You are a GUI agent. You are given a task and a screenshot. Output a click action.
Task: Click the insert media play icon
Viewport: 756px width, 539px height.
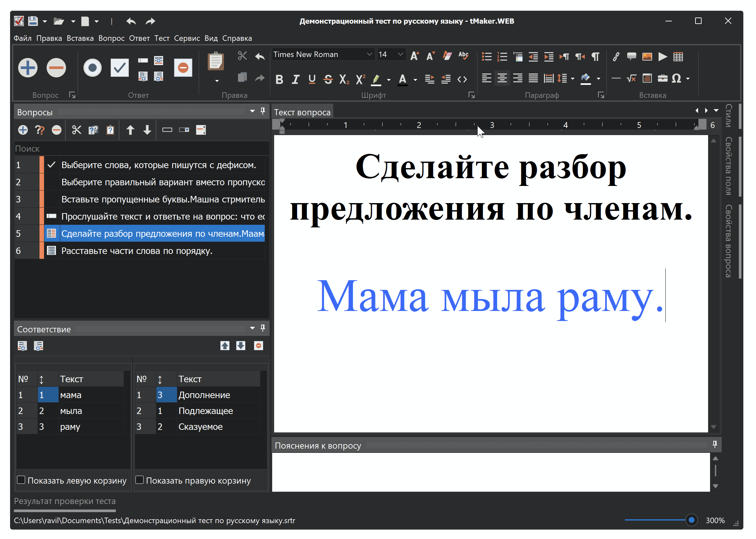click(x=662, y=57)
